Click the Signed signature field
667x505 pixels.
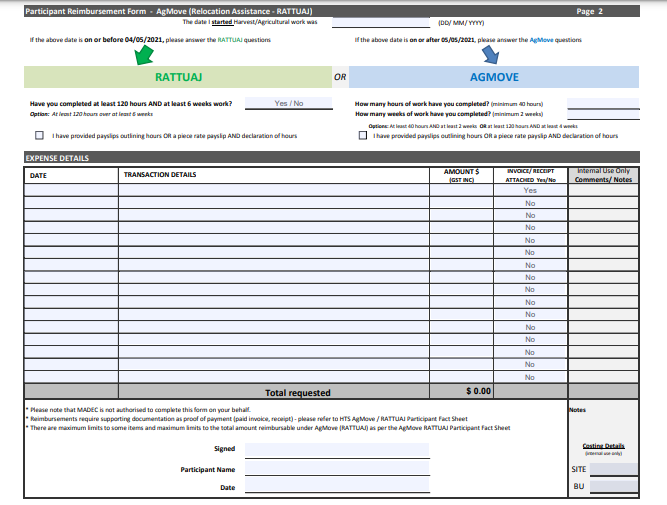click(337, 450)
